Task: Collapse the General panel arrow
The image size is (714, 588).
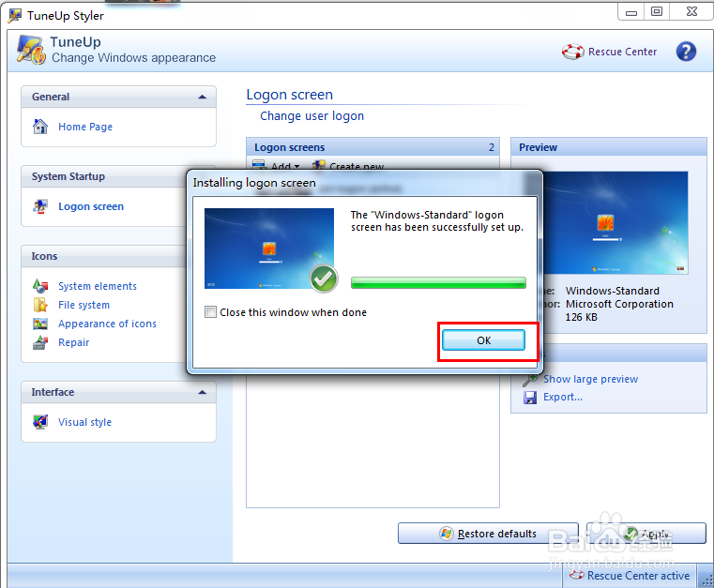Action: (x=202, y=97)
